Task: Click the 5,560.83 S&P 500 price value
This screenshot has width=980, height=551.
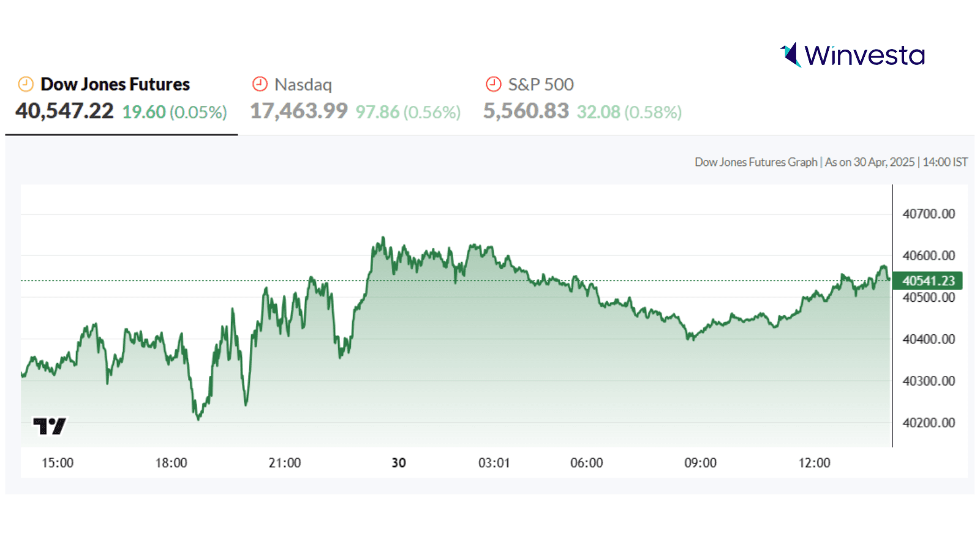Action: (526, 111)
